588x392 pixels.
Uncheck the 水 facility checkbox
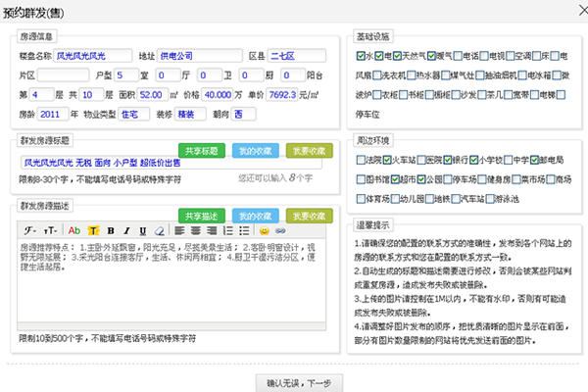(361, 56)
